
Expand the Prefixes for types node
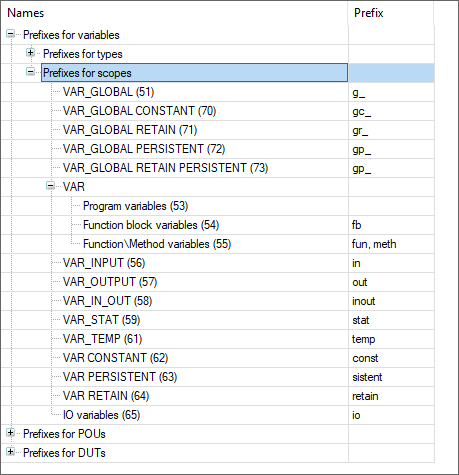(30, 53)
